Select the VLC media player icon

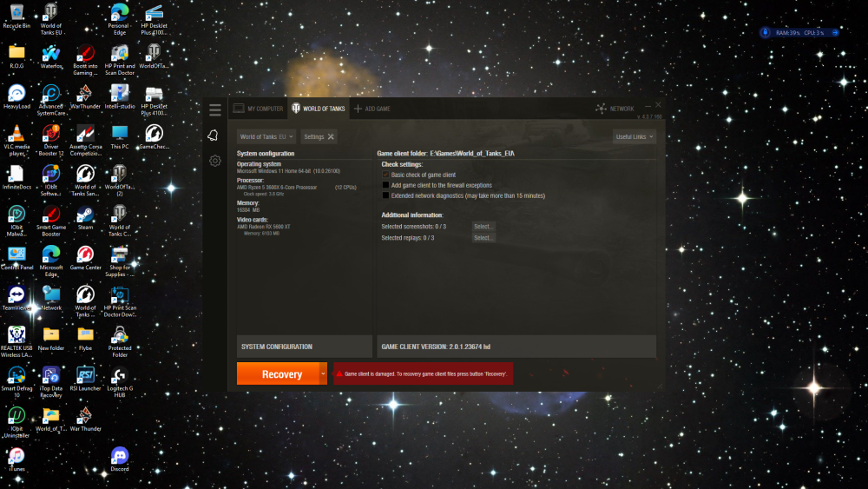coord(16,141)
